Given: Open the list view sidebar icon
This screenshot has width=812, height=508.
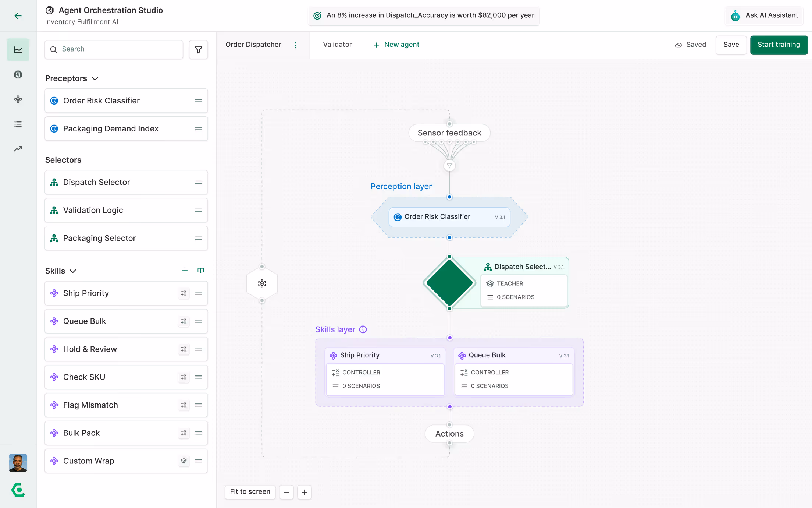Looking at the screenshot, I should [x=18, y=124].
